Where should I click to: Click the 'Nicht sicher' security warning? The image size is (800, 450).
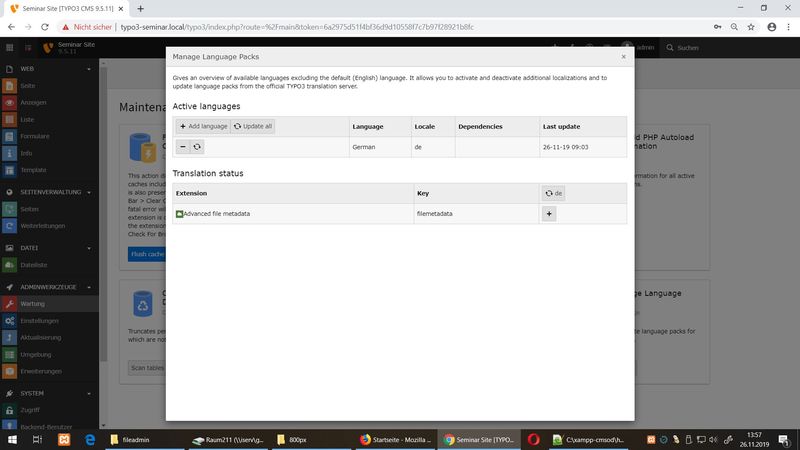tap(87, 27)
